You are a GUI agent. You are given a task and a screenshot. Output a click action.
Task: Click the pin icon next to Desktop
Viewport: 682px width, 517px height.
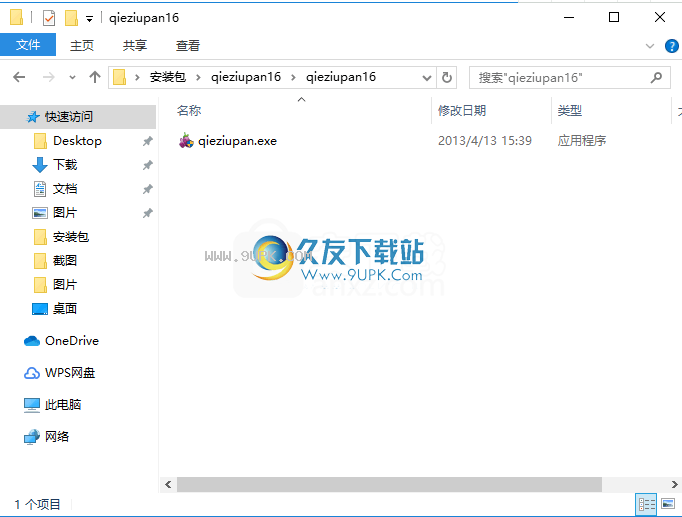(x=148, y=141)
